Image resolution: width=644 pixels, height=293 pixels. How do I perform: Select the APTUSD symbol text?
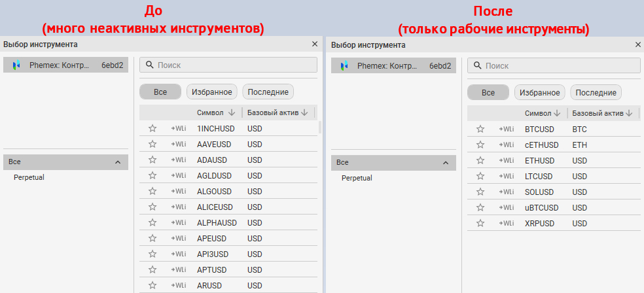[211, 269]
